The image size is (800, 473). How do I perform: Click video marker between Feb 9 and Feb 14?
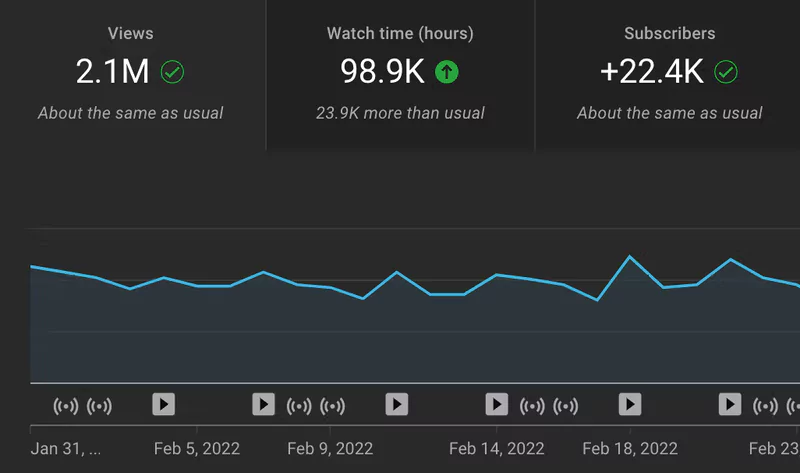click(397, 404)
